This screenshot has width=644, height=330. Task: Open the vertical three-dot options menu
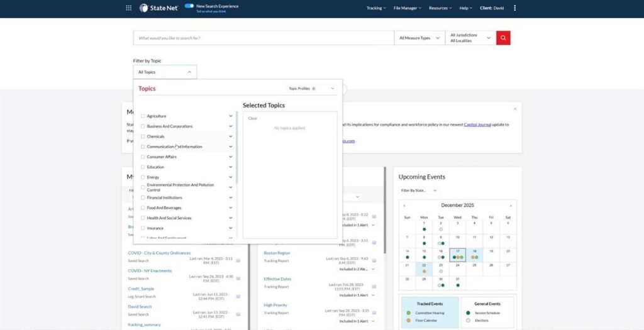pos(515,8)
